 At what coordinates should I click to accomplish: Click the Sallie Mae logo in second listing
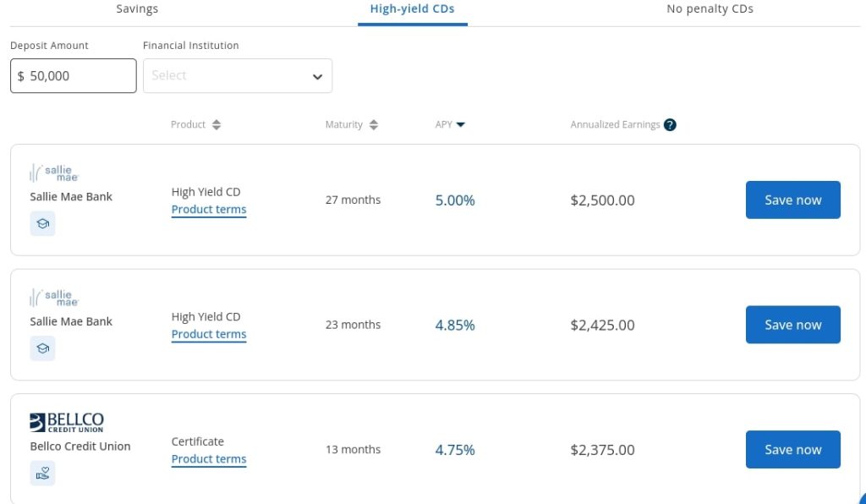coord(54,298)
